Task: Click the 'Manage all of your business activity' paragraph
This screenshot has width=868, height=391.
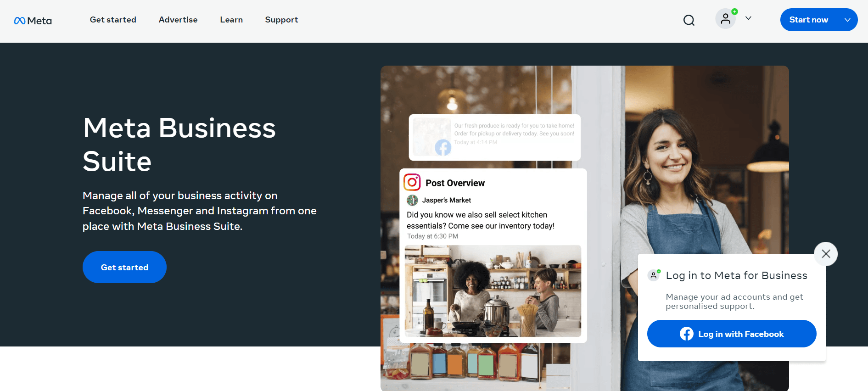Action: [200, 211]
